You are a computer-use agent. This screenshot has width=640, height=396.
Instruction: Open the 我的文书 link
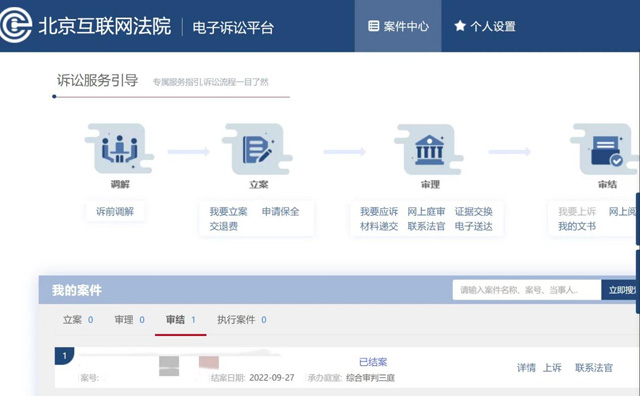577,226
